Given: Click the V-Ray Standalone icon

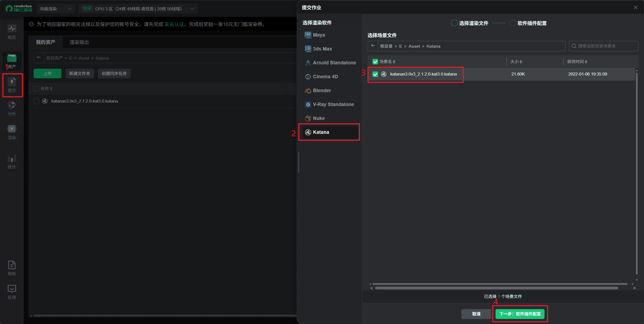Looking at the screenshot, I should pyautogui.click(x=308, y=104).
